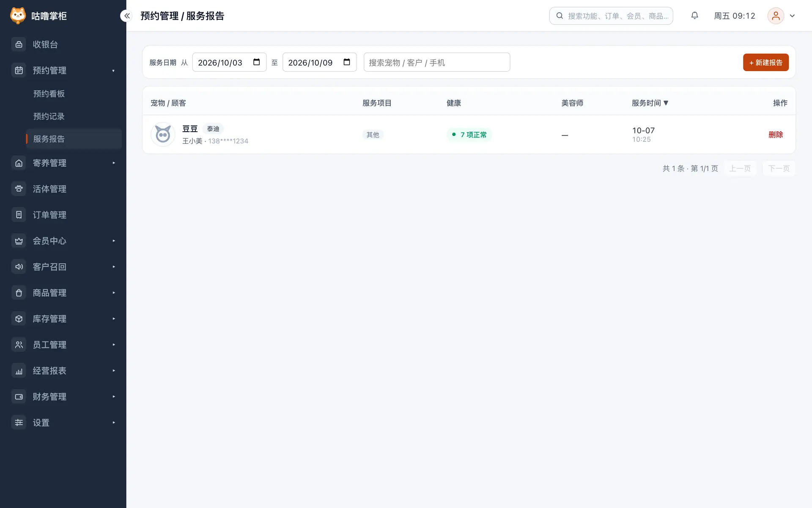Delete the 豆豆 service report
Image resolution: width=812 pixels, height=508 pixels.
pyautogui.click(x=776, y=135)
